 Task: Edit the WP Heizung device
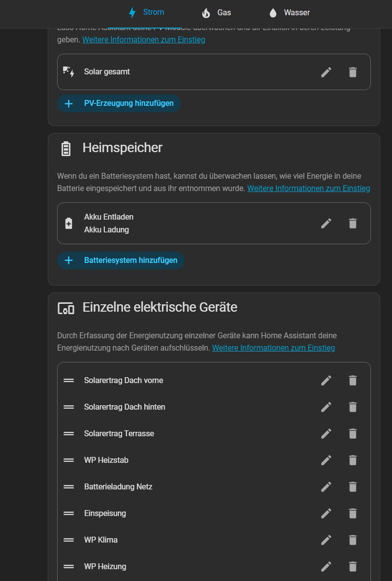(326, 566)
